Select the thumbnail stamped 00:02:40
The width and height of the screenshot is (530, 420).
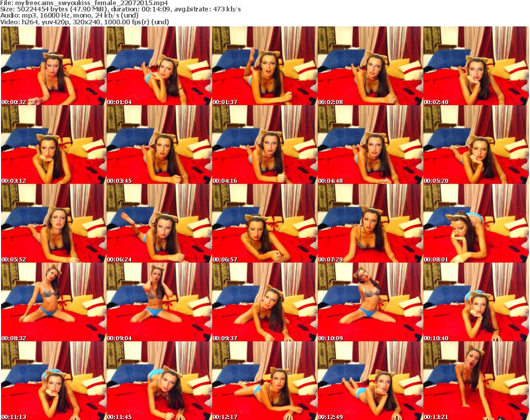click(476, 66)
